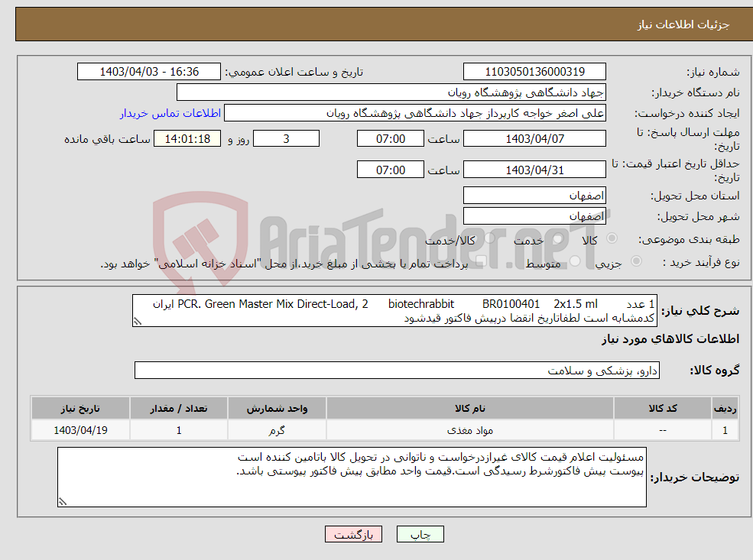Click the price validity time 07:00 field

[x=391, y=170]
